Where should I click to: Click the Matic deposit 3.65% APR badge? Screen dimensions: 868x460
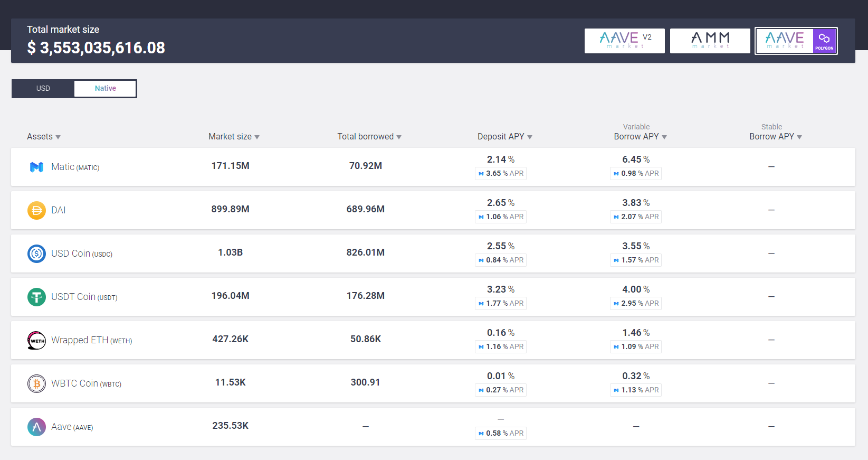[x=501, y=174]
